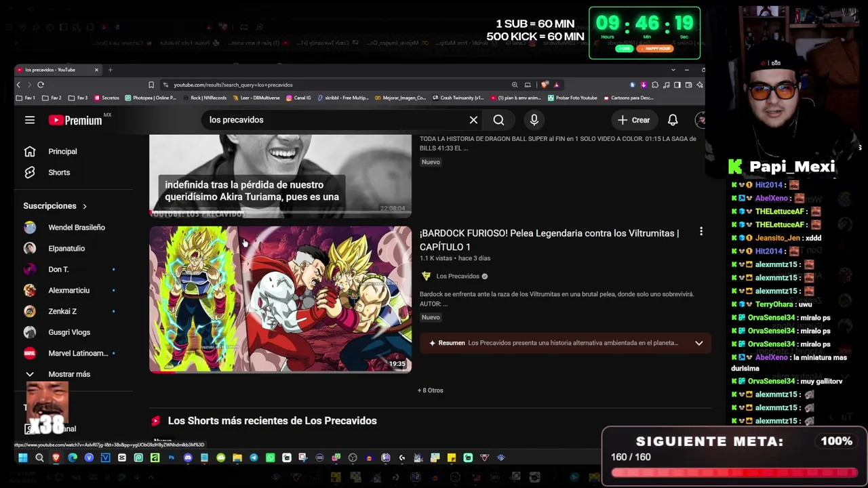Image resolution: width=868 pixels, height=488 pixels.
Task: Open Brave browser from the taskbar
Action: (x=56, y=458)
